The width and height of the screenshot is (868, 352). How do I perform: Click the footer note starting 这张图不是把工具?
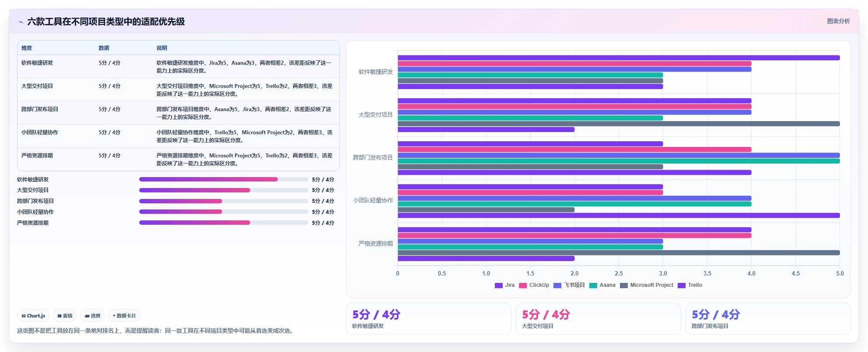pos(156,331)
